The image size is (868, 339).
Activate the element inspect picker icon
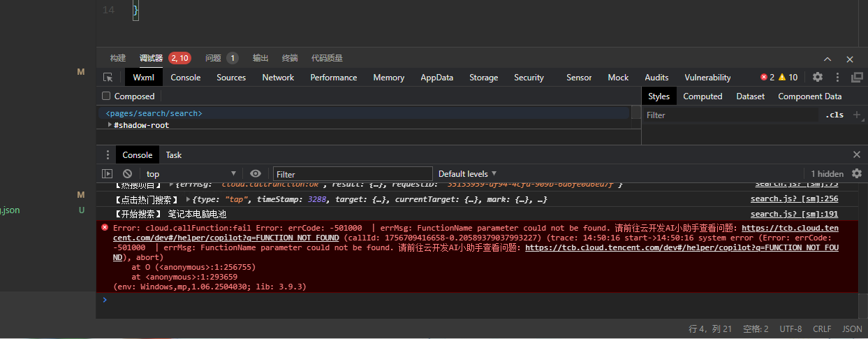point(108,78)
